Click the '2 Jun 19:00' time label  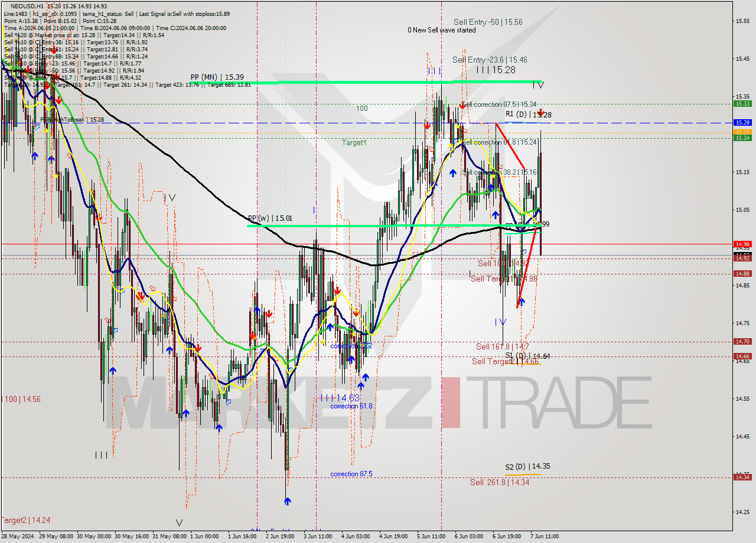tap(280, 537)
